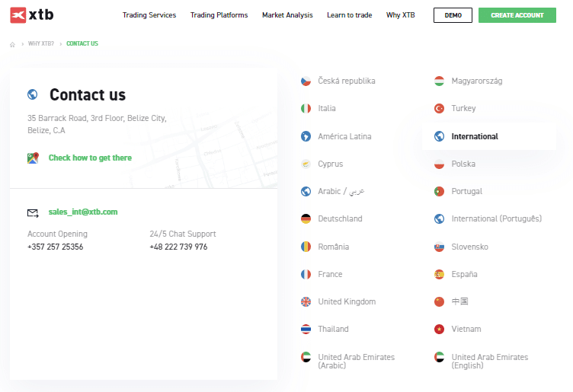Click the sales_int@xtb.com email link
Image resolution: width=573 pixels, height=392 pixels.
83,212
